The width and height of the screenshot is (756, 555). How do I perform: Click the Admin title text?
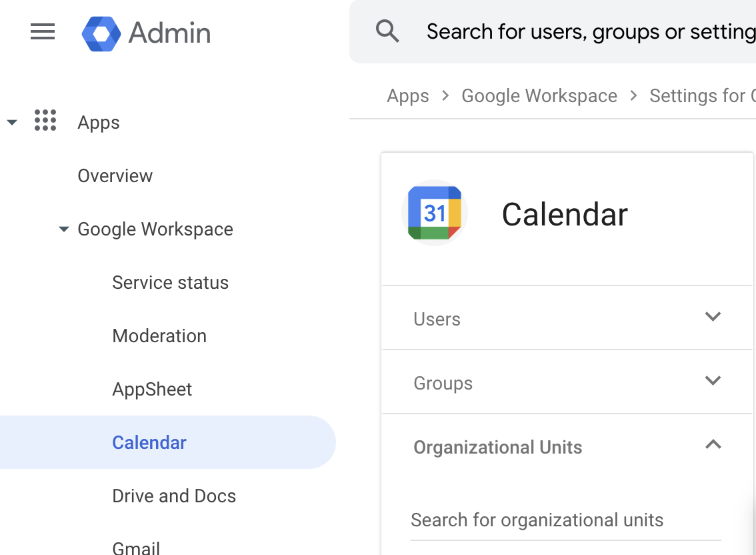click(169, 33)
